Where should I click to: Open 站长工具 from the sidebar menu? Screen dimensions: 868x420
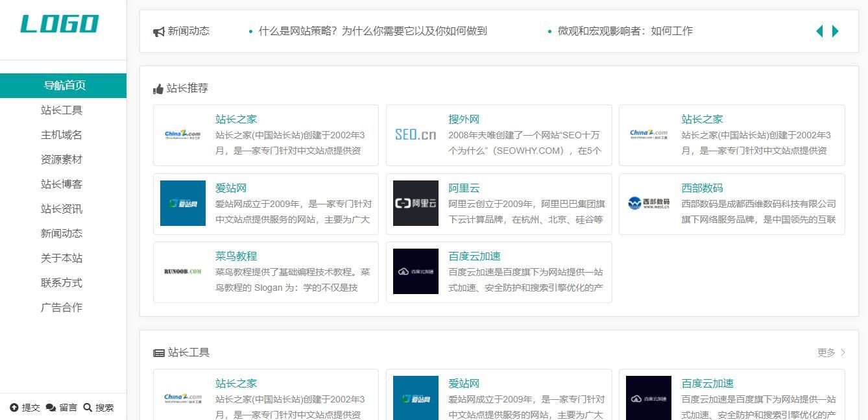(63, 110)
